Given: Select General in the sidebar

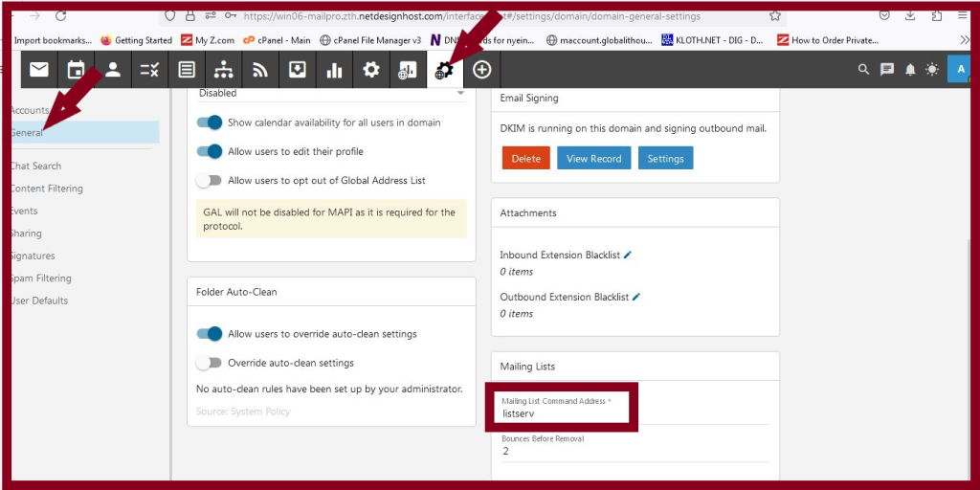Looking at the screenshot, I should (x=85, y=132).
